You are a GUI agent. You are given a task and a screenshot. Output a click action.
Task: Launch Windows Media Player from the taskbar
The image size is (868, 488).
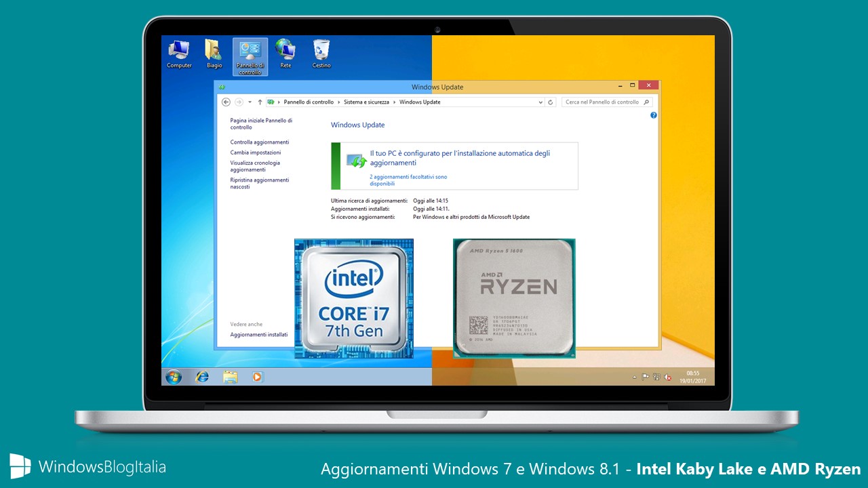tap(257, 377)
